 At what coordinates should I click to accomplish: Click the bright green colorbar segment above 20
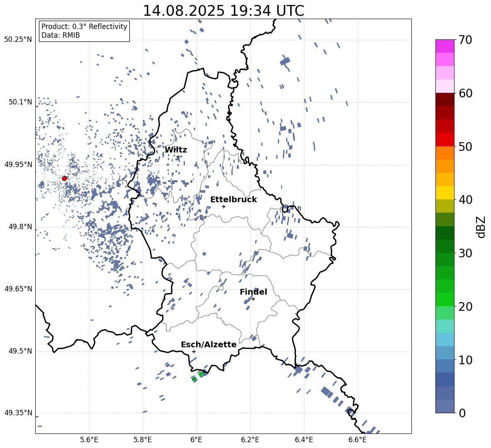[445, 299]
